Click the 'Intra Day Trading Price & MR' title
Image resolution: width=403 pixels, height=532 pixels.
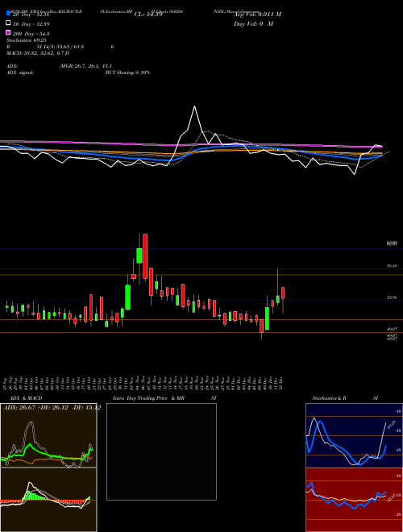coord(148,398)
